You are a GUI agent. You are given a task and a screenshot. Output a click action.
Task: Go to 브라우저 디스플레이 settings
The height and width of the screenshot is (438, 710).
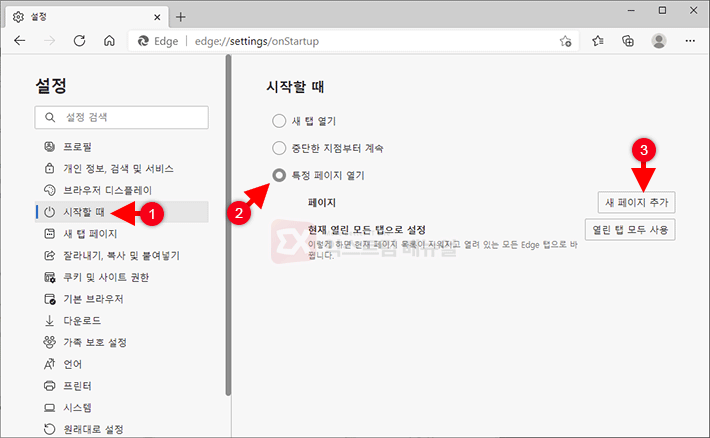tap(108, 190)
